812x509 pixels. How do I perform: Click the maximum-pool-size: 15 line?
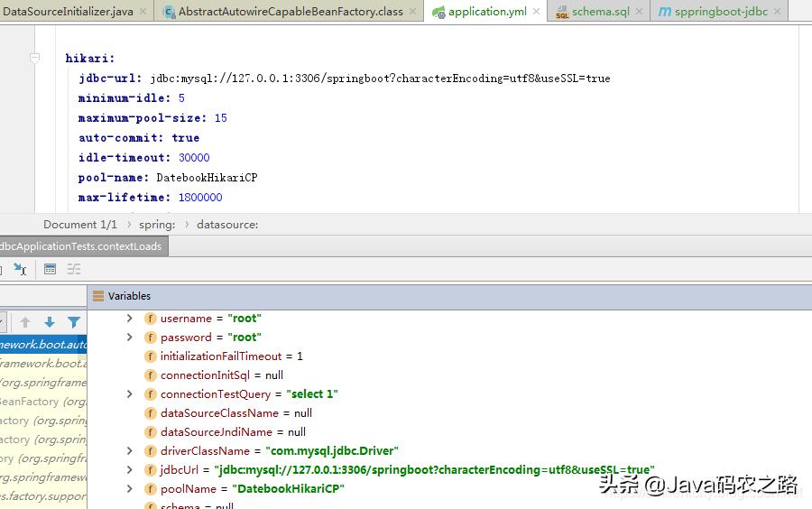pyautogui.click(x=152, y=118)
